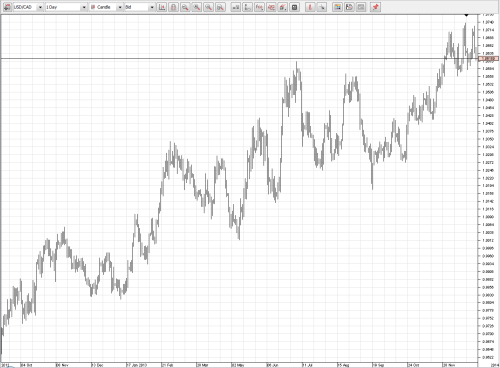
Task: Click the price marker toolbar icon
Action: click(x=248, y=7)
